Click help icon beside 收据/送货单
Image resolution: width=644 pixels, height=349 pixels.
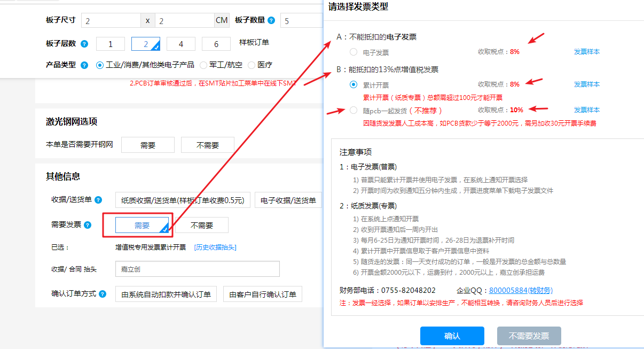pyautogui.click(x=98, y=200)
